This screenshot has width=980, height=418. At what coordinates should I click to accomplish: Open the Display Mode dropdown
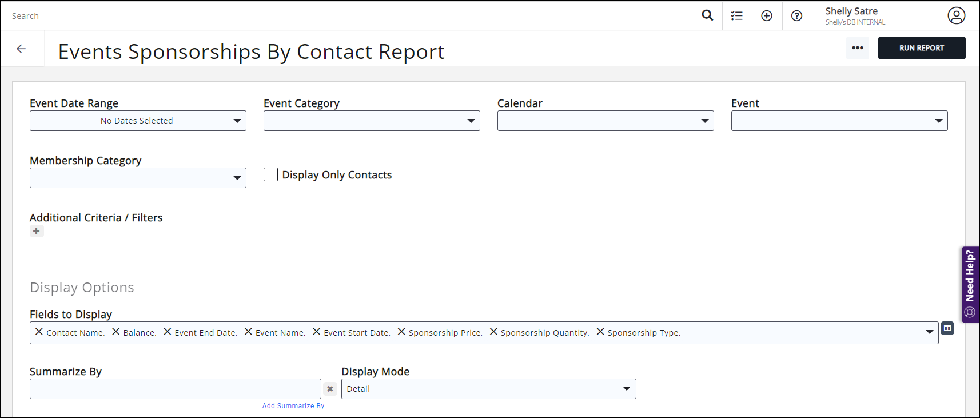pos(488,389)
